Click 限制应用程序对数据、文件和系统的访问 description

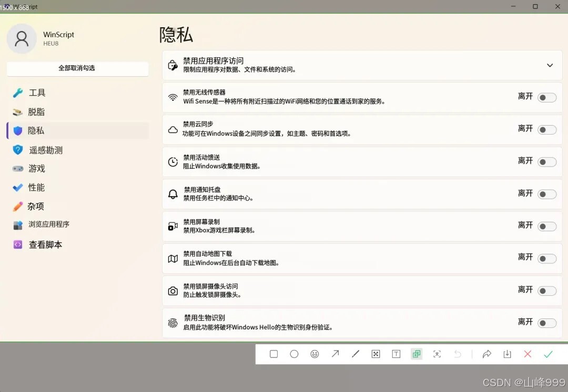239,69
